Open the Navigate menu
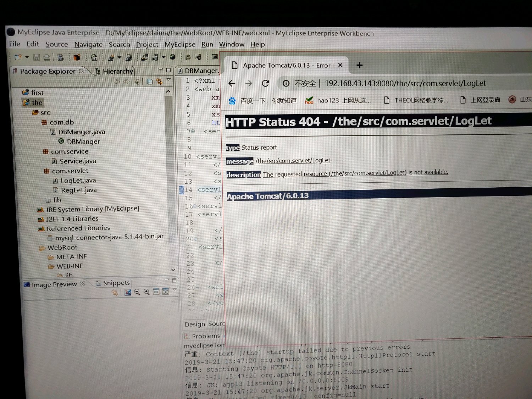The width and height of the screenshot is (532, 399). pos(88,44)
